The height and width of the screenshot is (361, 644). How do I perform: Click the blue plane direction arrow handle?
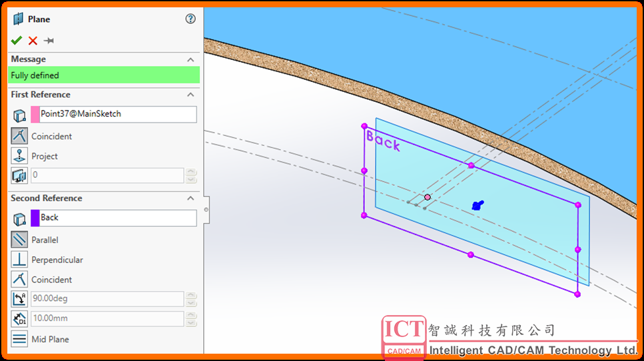478,205
